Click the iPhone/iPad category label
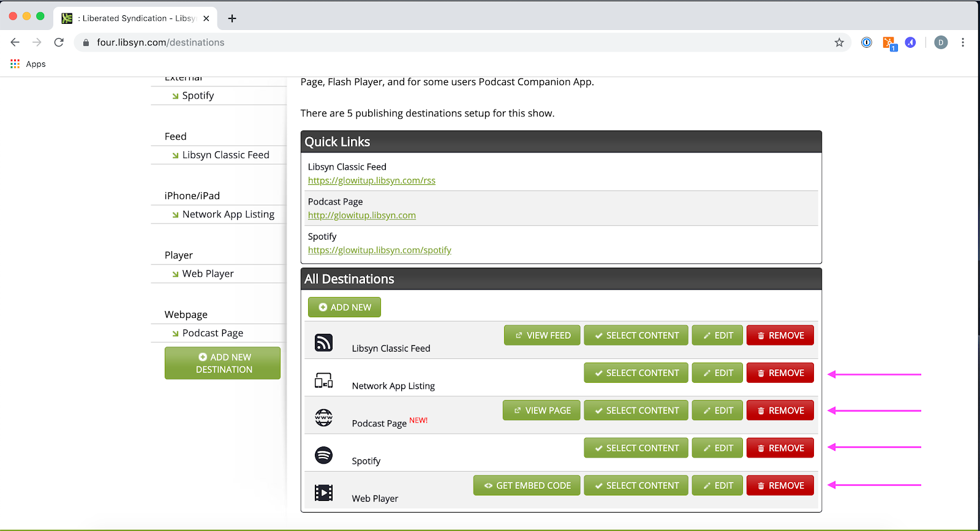Screen dimensions: 980x531 192,196
